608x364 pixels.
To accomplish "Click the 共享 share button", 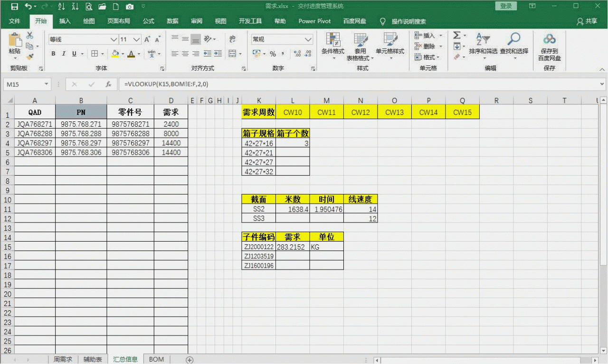I will tap(587, 21).
